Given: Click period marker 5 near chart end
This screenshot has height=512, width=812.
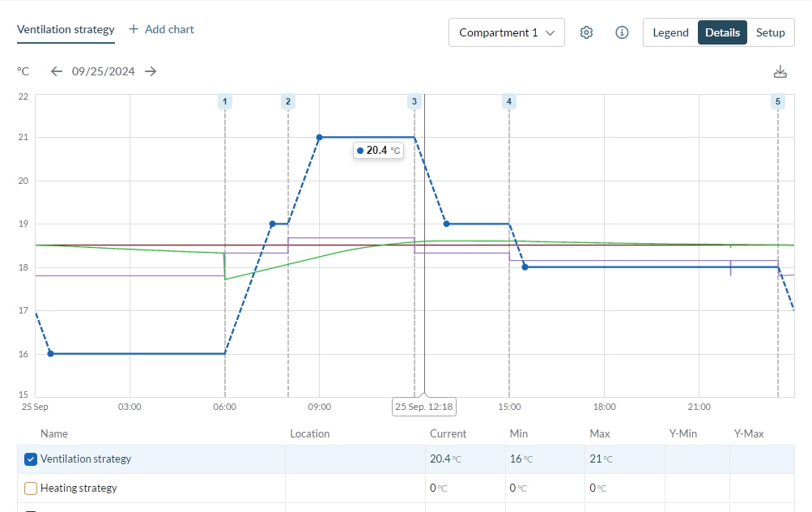Looking at the screenshot, I should (x=778, y=101).
